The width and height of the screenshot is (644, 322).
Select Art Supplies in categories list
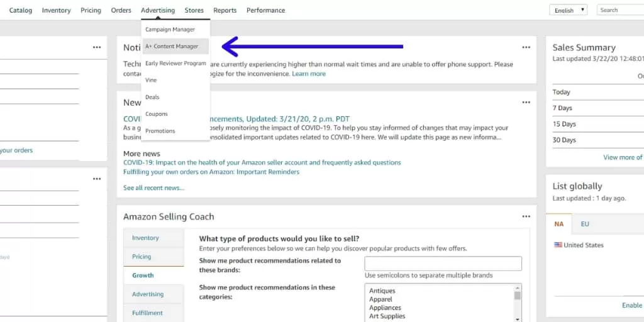pos(387,316)
